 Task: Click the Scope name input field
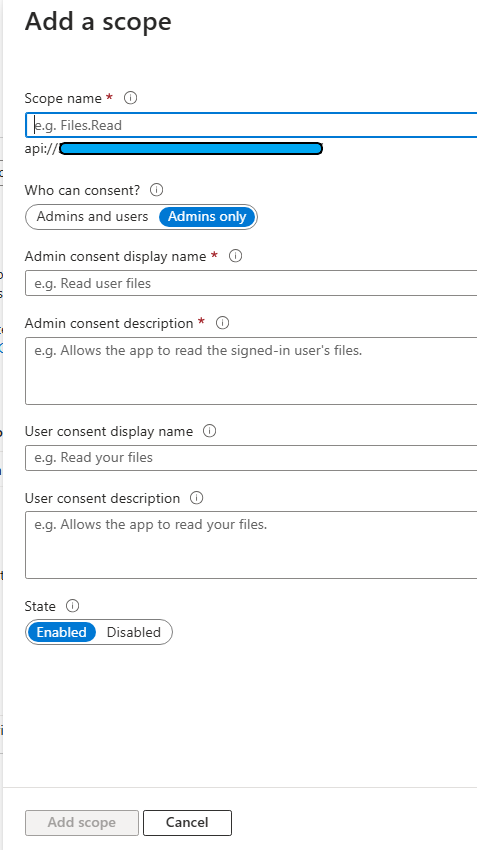click(251, 125)
